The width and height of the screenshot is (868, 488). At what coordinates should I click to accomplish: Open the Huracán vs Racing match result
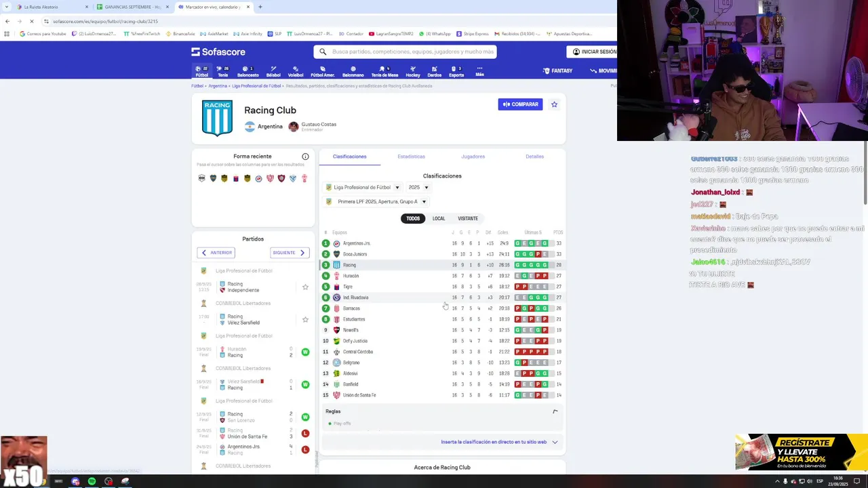(x=254, y=352)
